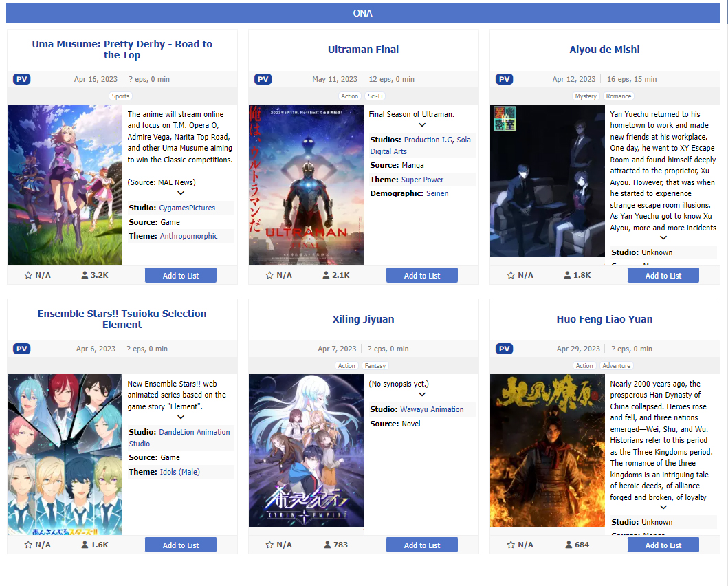728x586 pixels.
Task: Expand the Uma Musume synopsis chevron
Action: [x=181, y=193]
